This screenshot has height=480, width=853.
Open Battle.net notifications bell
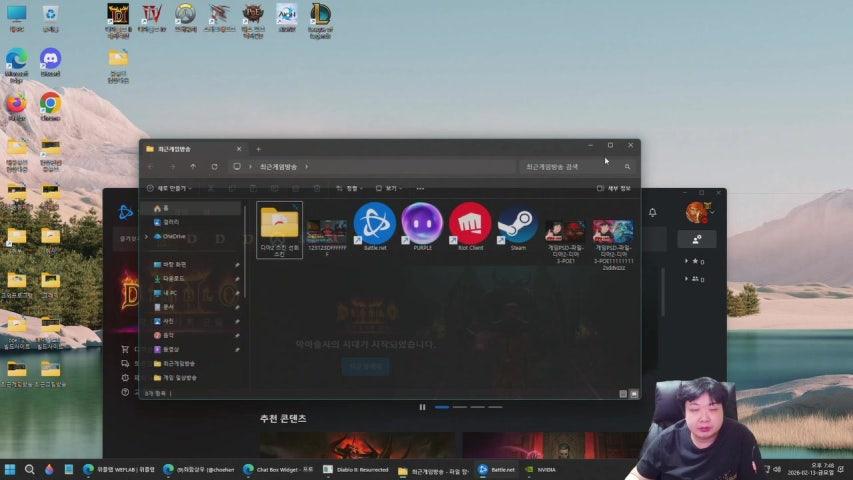[652, 213]
